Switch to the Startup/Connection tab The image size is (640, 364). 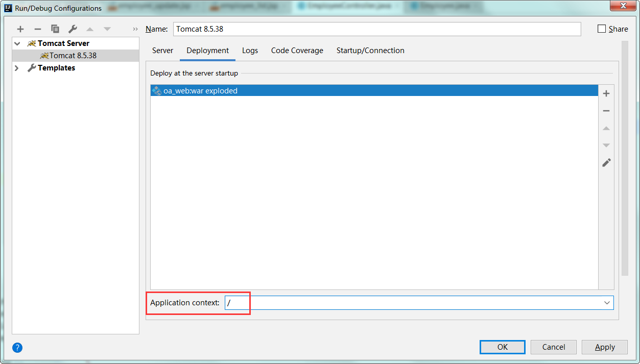[370, 51]
